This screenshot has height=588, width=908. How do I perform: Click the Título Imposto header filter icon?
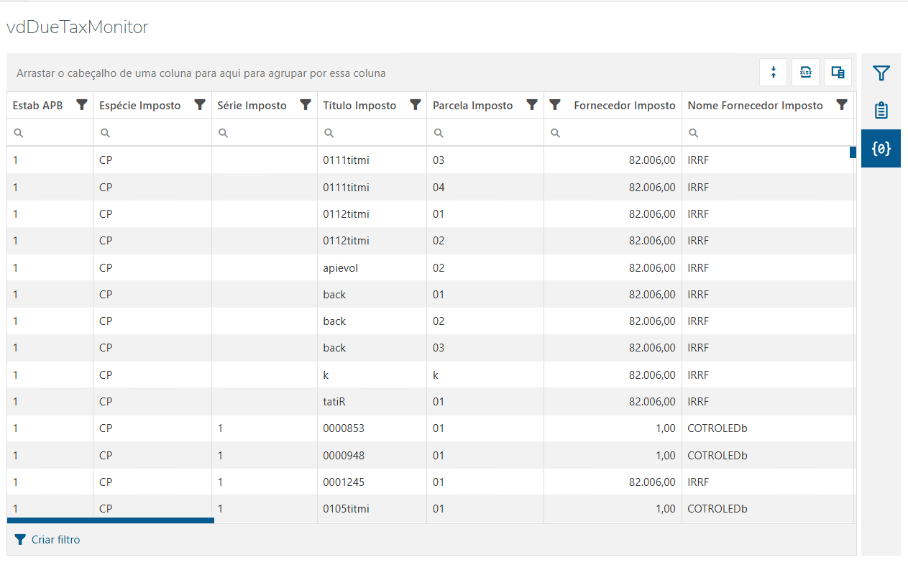point(415,105)
